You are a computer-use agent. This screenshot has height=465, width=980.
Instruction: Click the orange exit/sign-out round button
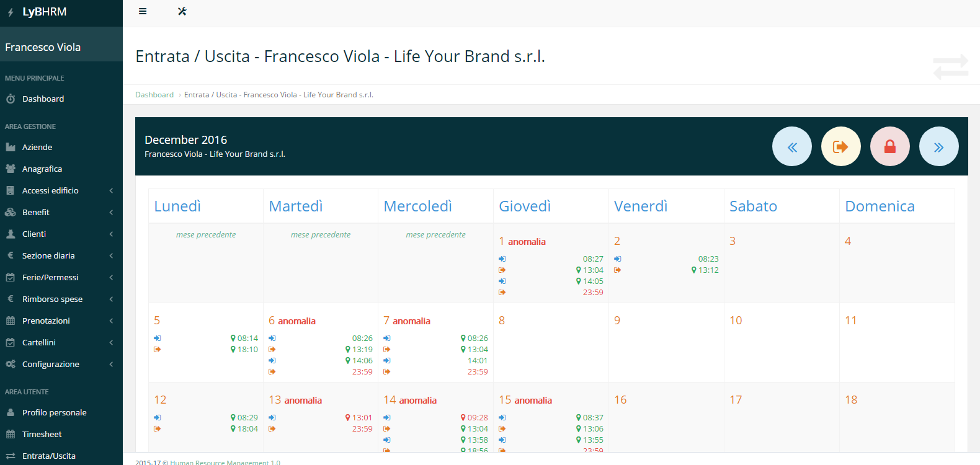coord(841,146)
